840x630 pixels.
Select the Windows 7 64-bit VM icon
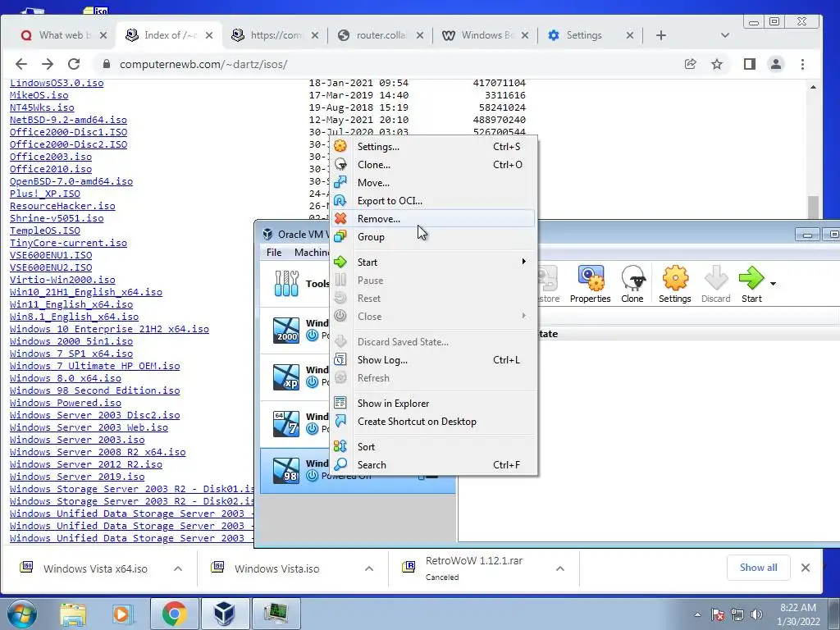click(x=286, y=424)
